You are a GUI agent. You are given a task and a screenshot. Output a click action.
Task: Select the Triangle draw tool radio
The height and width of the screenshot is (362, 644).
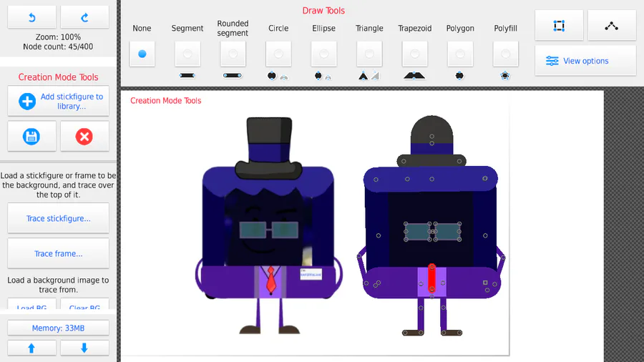[369, 54]
